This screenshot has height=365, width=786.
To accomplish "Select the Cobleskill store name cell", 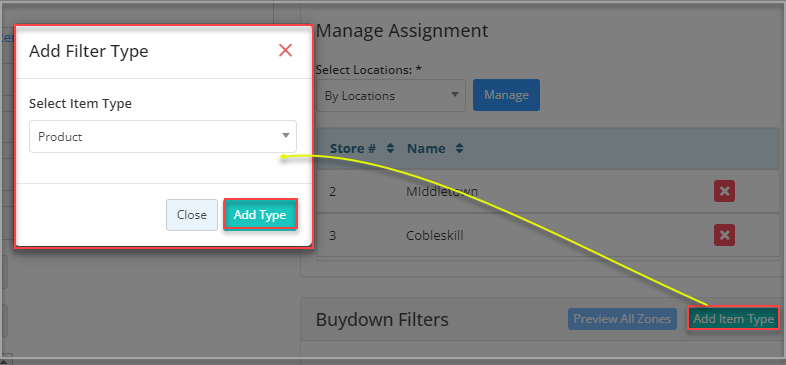I will 435,235.
